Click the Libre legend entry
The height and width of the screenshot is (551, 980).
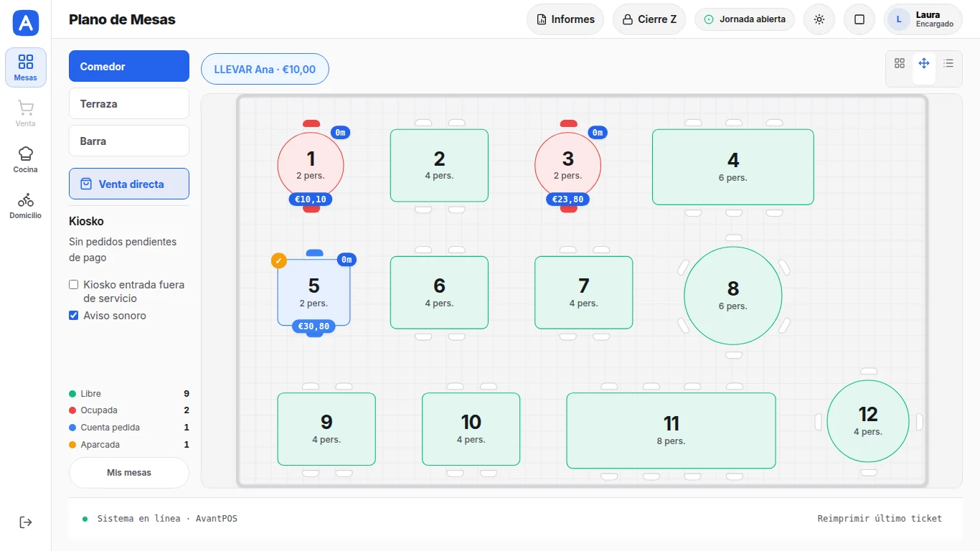point(129,394)
